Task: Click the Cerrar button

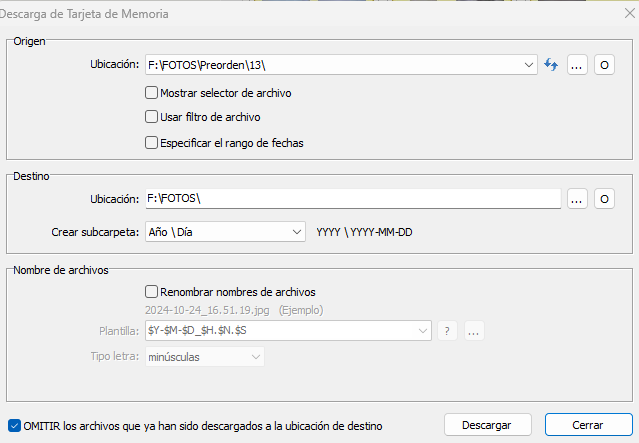Action: click(588, 425)
